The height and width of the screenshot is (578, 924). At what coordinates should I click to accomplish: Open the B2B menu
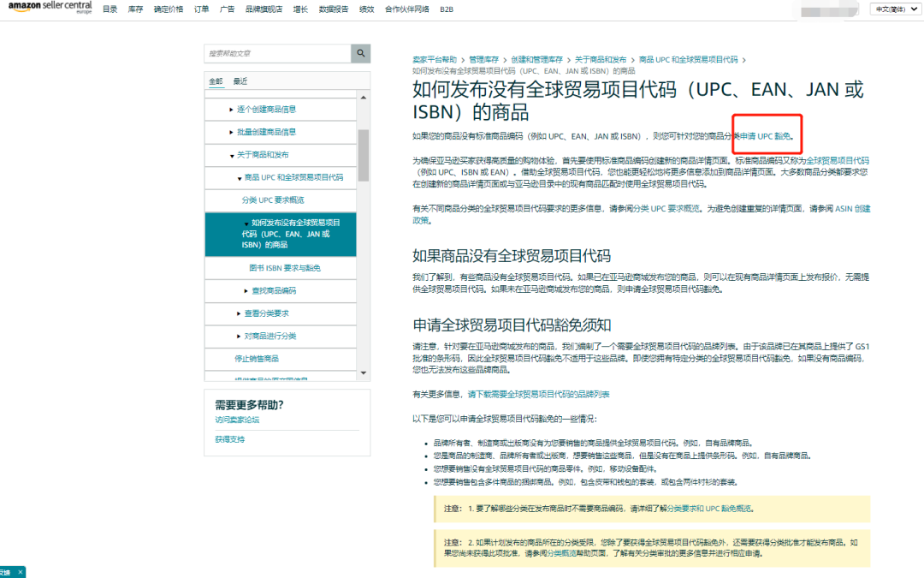[x=447, y=9]
